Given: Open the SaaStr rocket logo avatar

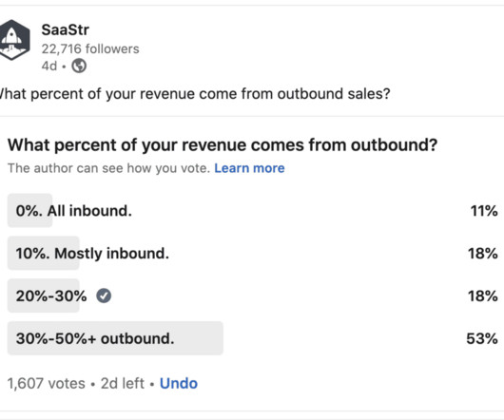Looking at the screenshot, I should 14,40.
